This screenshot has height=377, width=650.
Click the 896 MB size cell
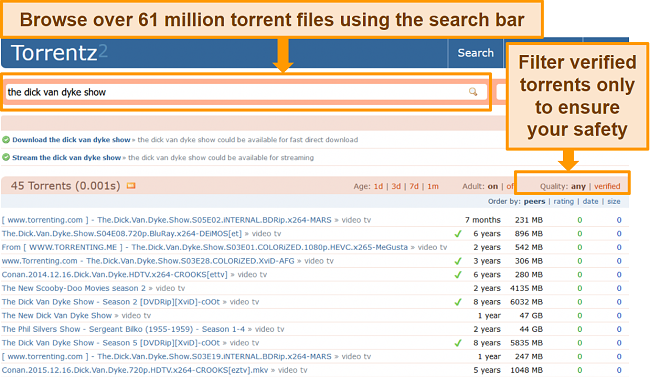(529, 233)
